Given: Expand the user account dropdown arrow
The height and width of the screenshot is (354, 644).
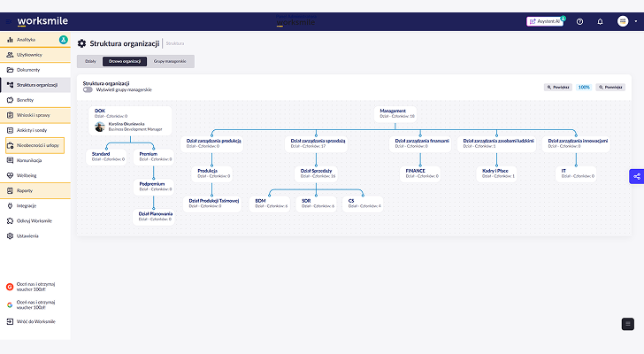Looking at the screenshot, I should (636, 21).
